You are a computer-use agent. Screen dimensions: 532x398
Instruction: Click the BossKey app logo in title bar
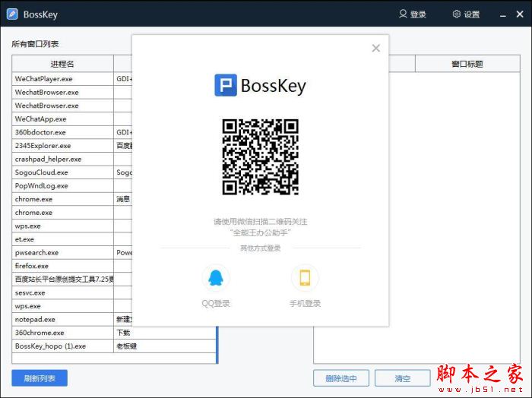[x=12, y=14]
